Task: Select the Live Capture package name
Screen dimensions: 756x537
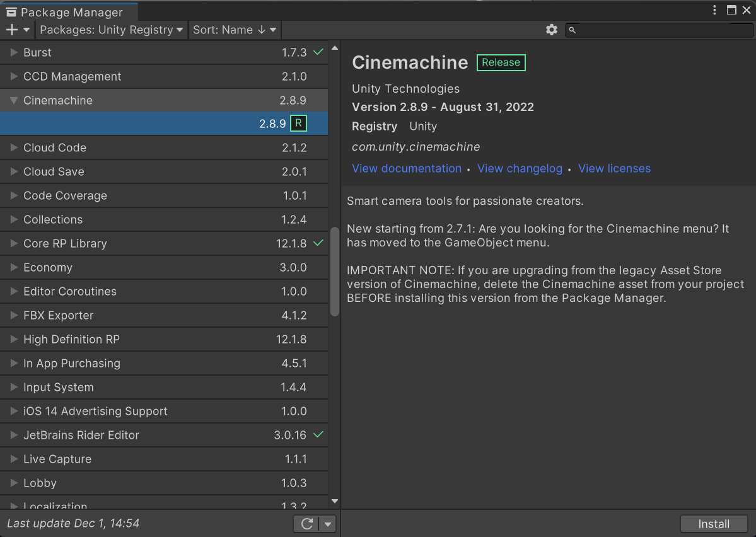Action: (57, 459)
